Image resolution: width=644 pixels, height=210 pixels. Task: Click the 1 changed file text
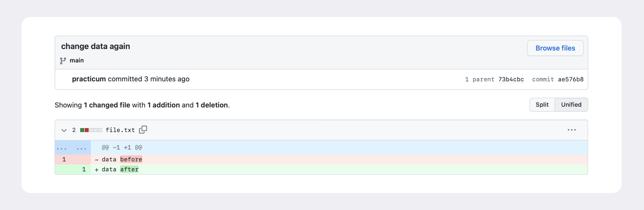(107, 105)
